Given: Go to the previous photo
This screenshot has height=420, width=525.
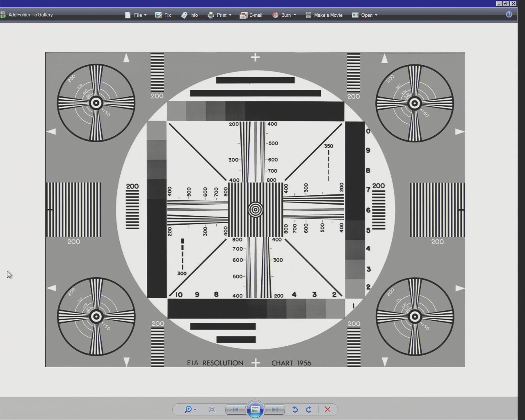Looking at the screenshot, I should pos(235,409).
